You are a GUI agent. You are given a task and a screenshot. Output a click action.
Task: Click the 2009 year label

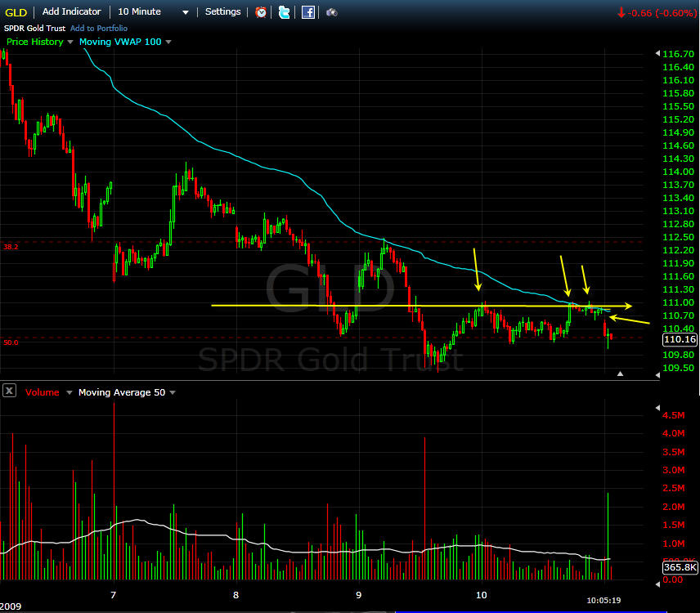click(11, 606)
